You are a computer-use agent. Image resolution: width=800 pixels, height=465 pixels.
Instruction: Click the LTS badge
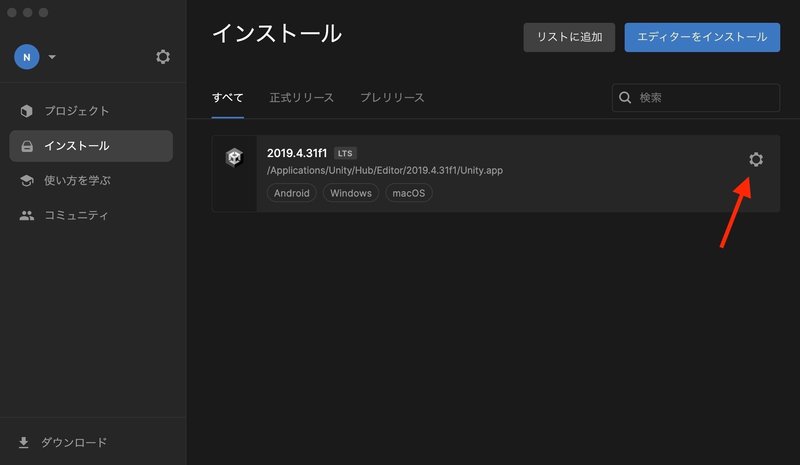click(x=345, y=153)
